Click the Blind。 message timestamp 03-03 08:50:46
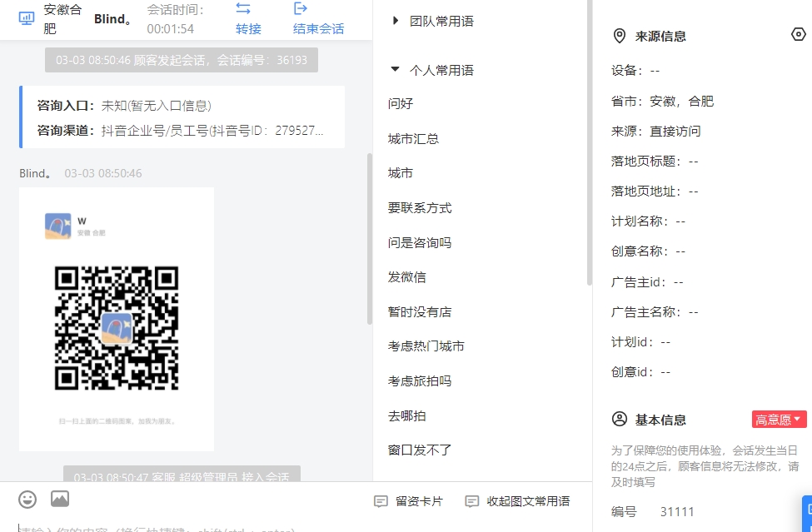Screen dimensions: 812x532 (x=103, y=173)
